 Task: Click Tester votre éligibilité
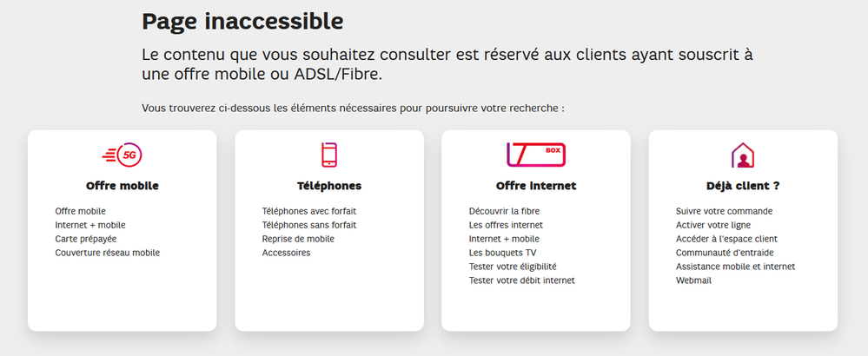[x=513, y=267]
